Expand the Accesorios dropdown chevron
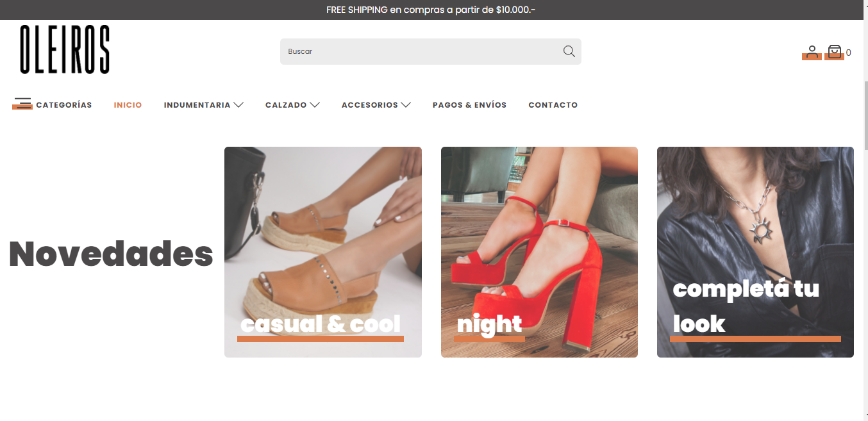This screenshot has width=868, height=421. pos(406,104)
